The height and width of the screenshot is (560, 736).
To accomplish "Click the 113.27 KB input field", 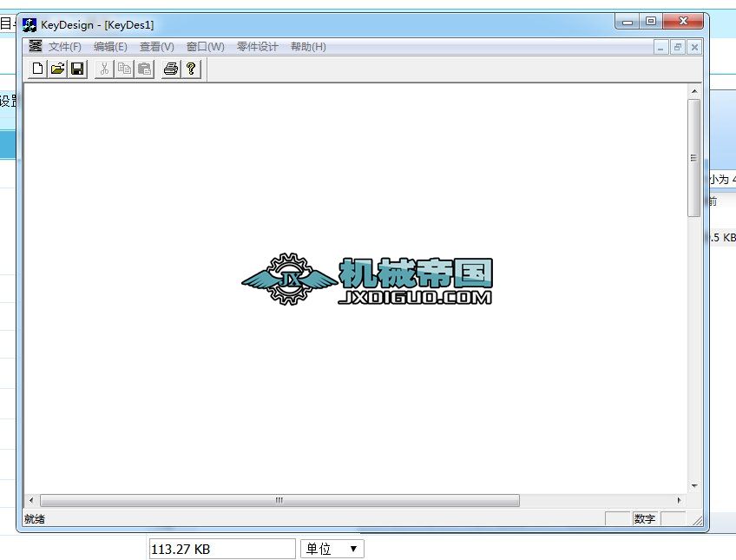I will pyautogui.click(x=222, y=549).
